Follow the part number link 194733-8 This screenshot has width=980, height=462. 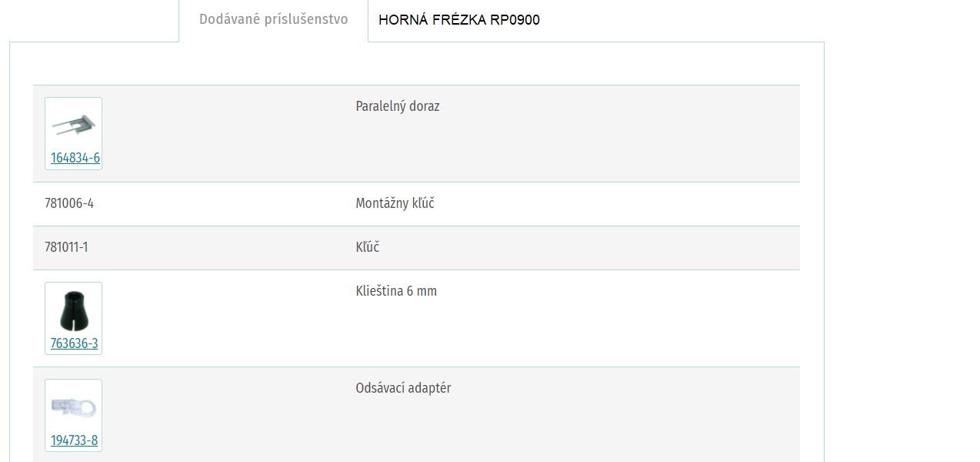[x=74, y=440]
